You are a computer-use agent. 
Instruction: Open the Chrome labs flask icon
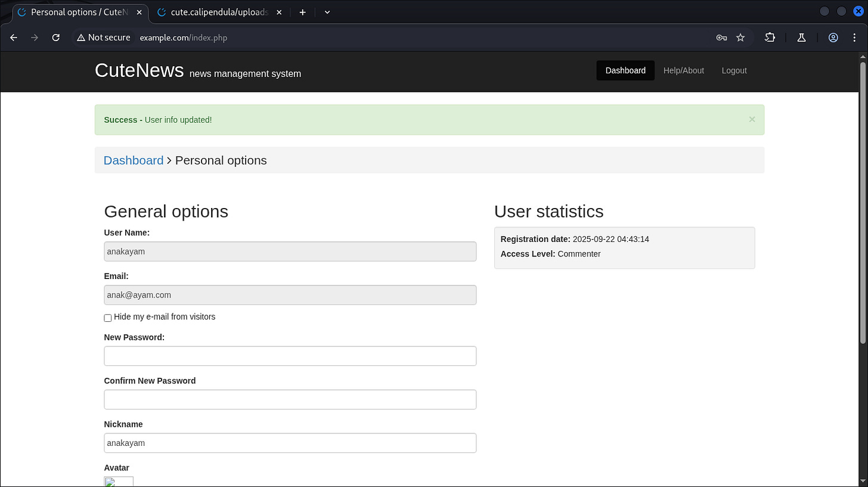point(801,38)
